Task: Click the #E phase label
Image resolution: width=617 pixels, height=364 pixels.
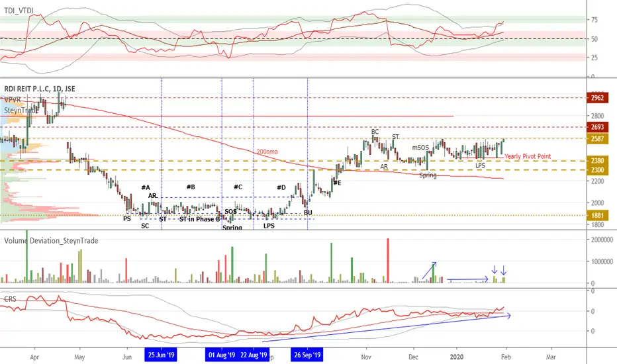Action: [x=337, y=183]
